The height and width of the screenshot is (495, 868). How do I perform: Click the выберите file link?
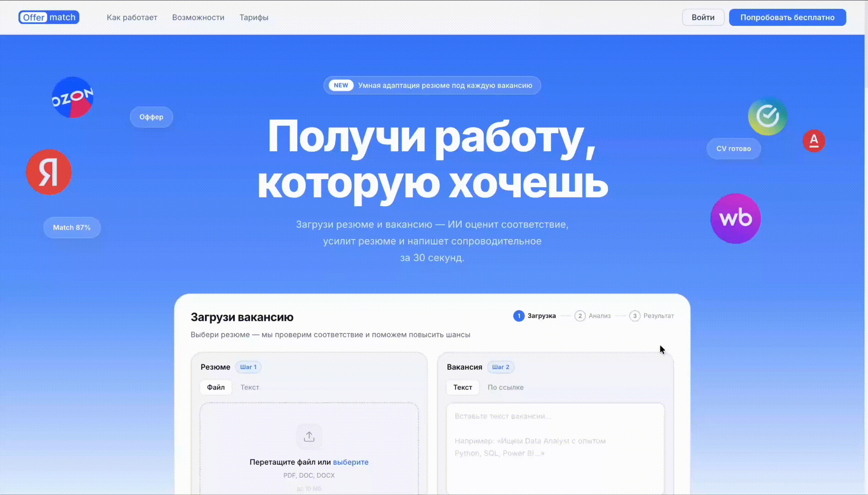pos(350,462)
